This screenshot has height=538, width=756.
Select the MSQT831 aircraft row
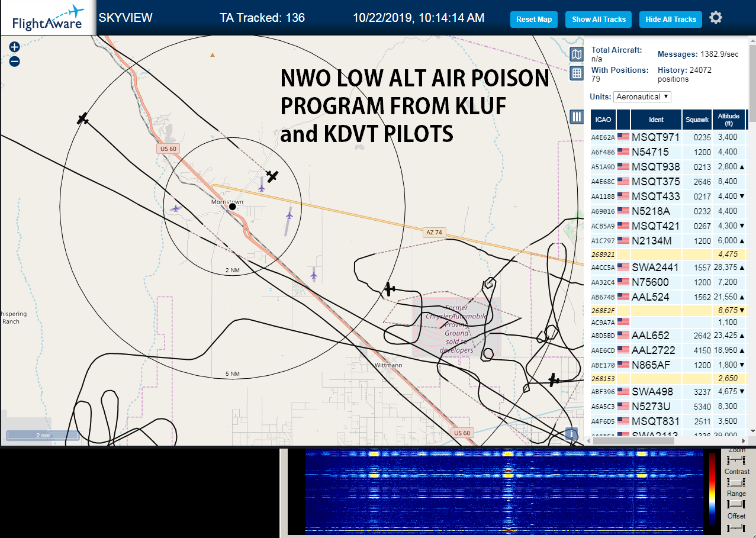669,421
